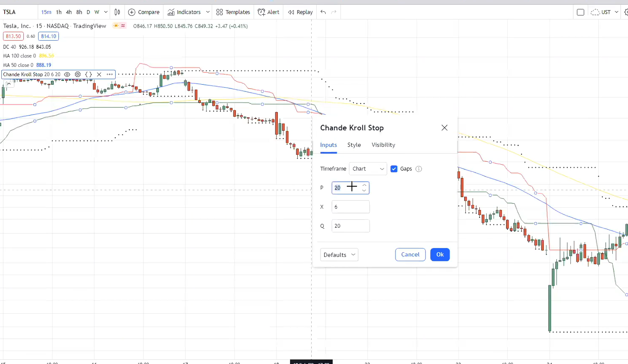Select the 4h timeframe
Screen dimensions: 628x364
pyautogui.click(x=69, y=12)
